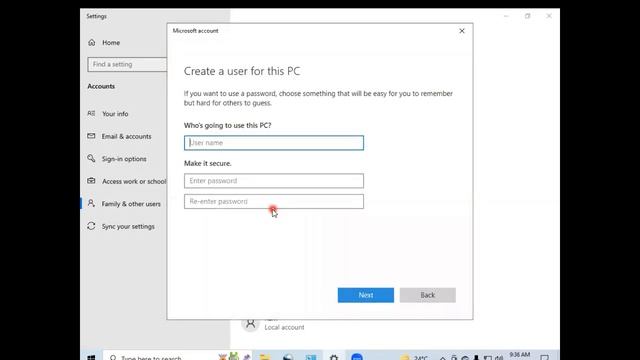Click the Family & other users person icon
The width and height of the screenshot is (640, 360).
pyautogui.click(x=91, y=203)
